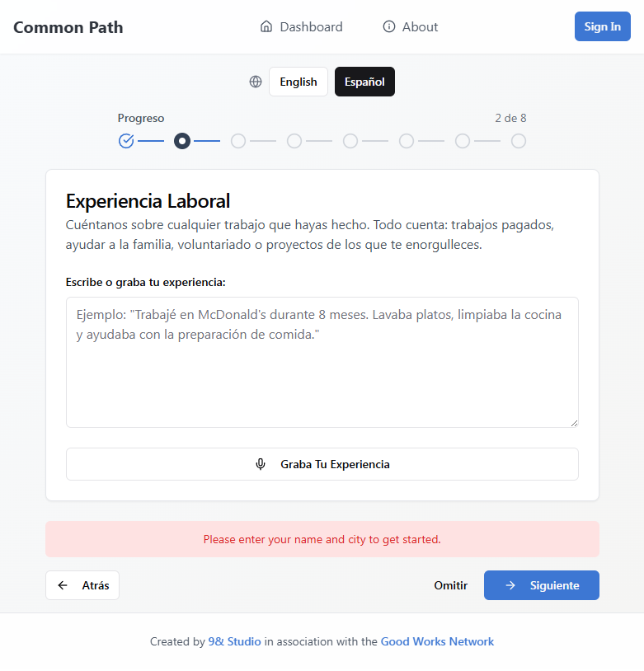
Task: Click the completed checkmark on progress step one
Action: [x=126, y=140]
